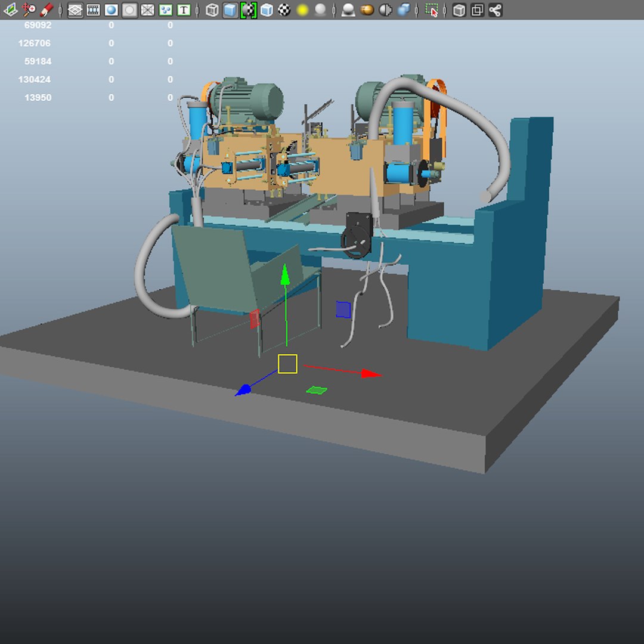Select the 2D Pan/Zoom tool

pyautogui.click(x=29, y=10)
